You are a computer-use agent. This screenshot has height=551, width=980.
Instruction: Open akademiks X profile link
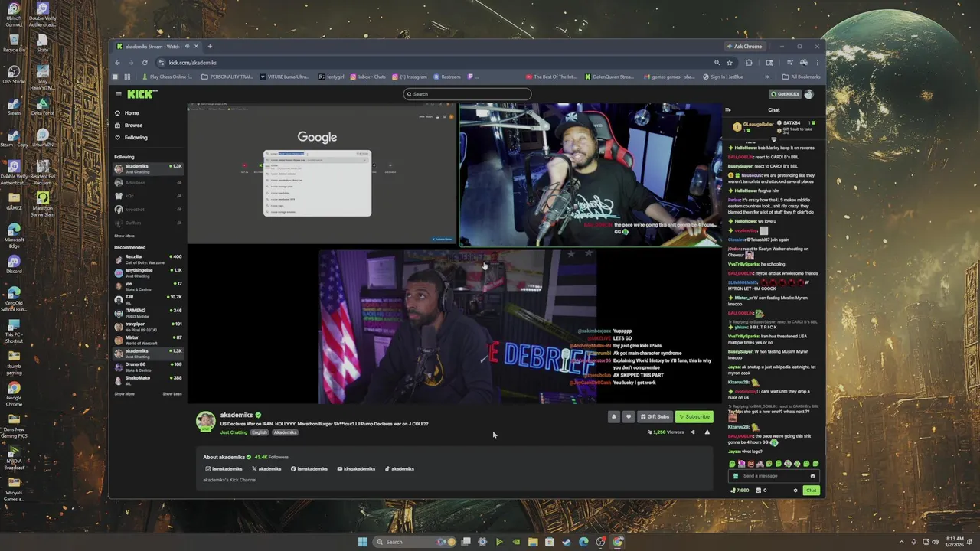coord(267,469)
